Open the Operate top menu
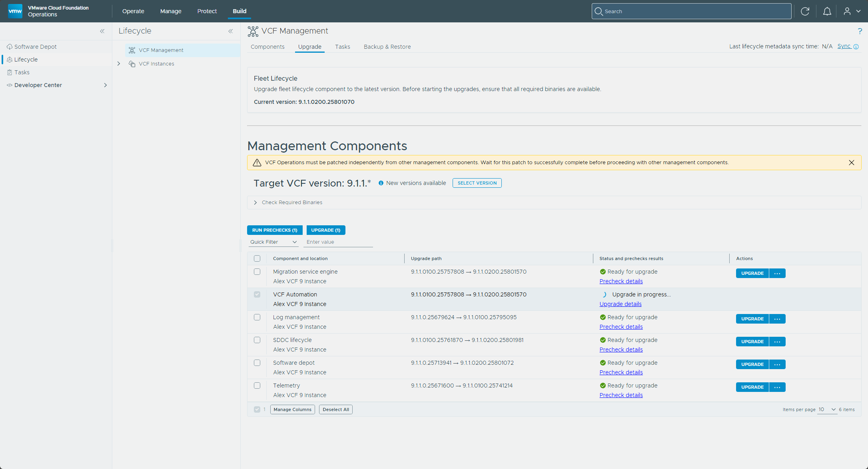Viewport: 868px width, 469px height. pyautogui.click(x=133, y=11)
